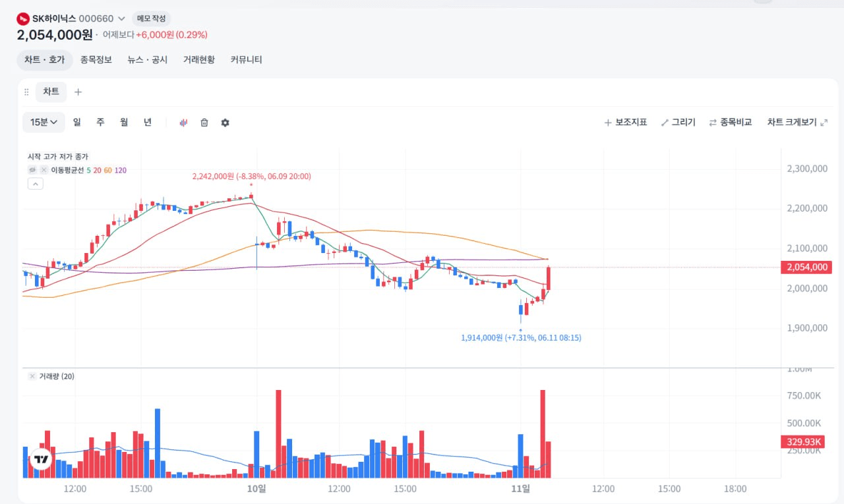Open the candlestick chart type icon
844x504 pixels.
point(183,123)
